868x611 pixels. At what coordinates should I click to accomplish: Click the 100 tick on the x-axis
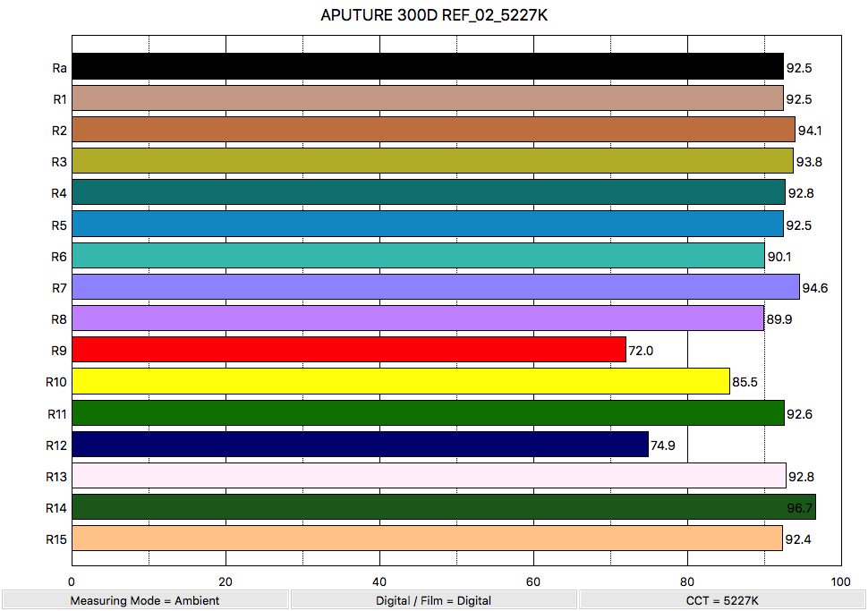(x=840, y=582)
